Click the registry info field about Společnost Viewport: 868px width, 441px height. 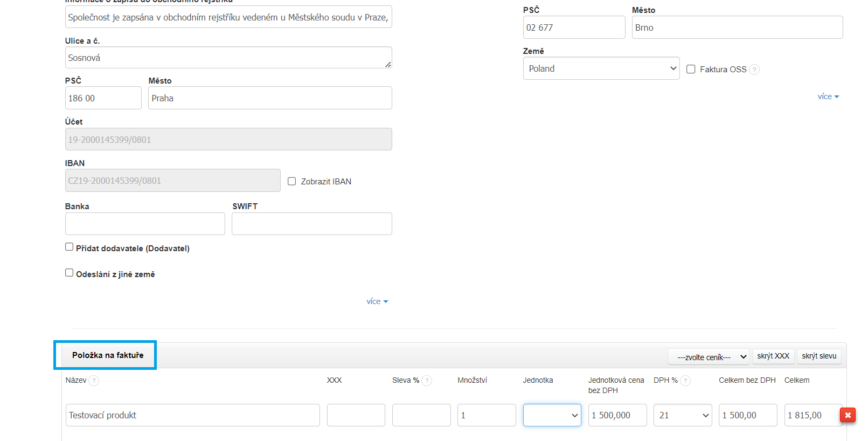click(228, 17)
